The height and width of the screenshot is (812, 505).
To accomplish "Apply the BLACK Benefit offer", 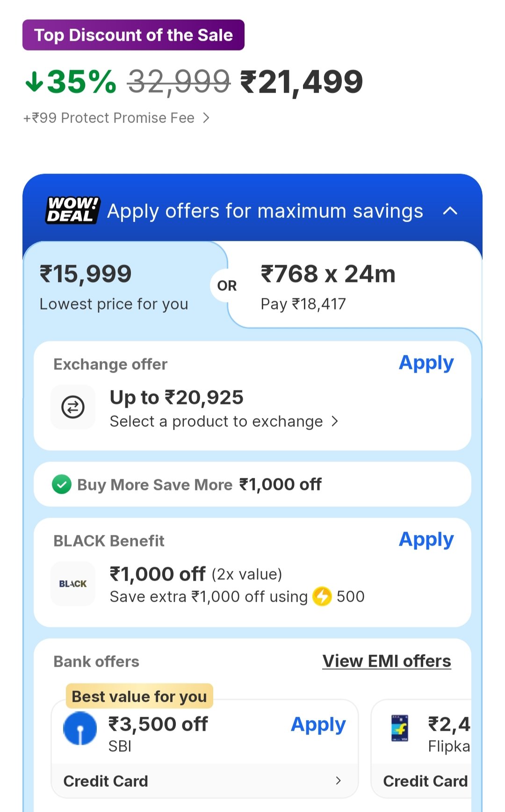I will (x=426, y=539).
